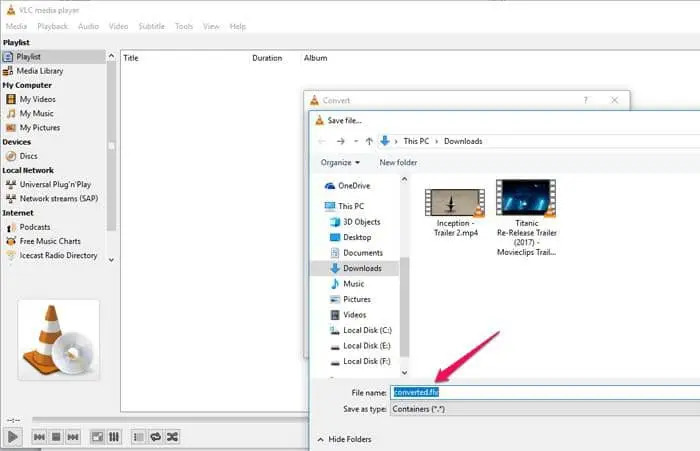Go to previous media track

point(39,437)
